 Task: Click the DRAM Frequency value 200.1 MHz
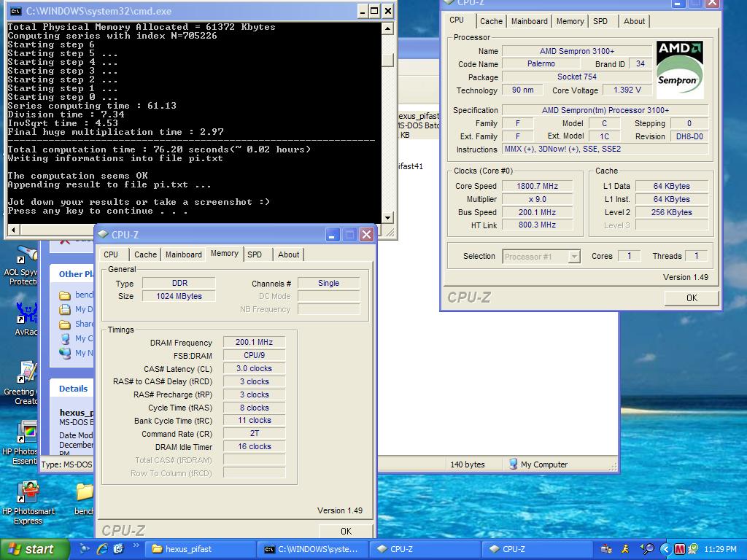[x=254, y=342]
